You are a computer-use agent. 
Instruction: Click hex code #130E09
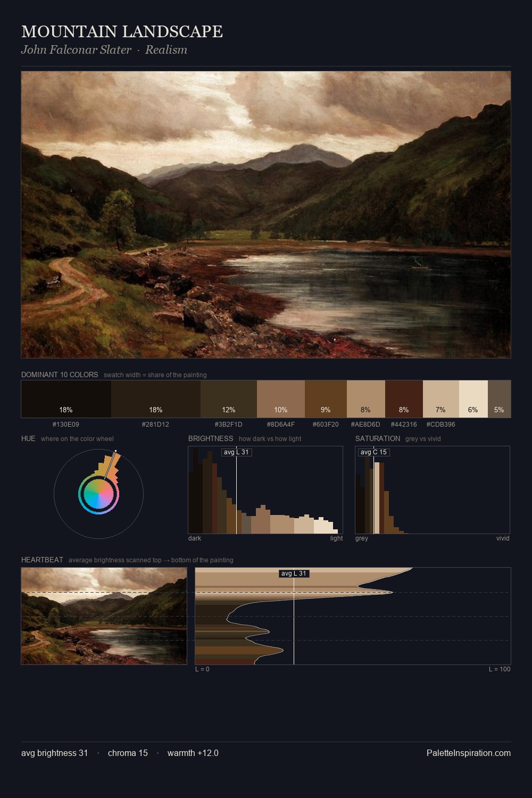66,425
